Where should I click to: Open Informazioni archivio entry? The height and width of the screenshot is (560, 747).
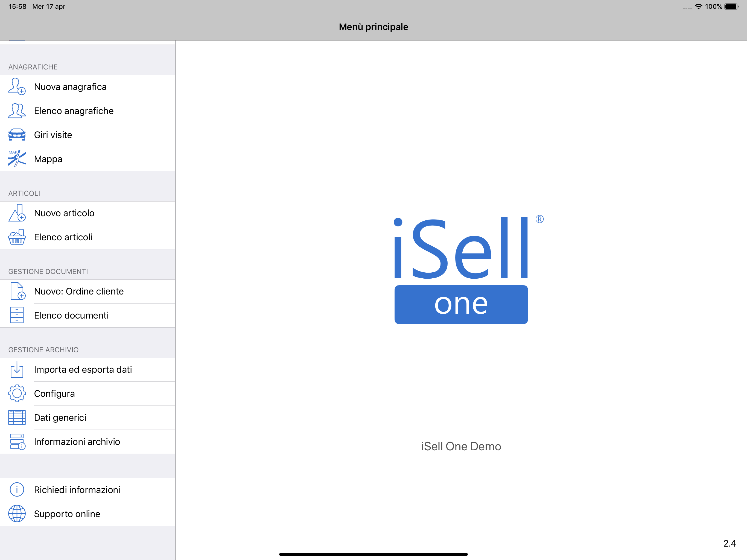87,441
